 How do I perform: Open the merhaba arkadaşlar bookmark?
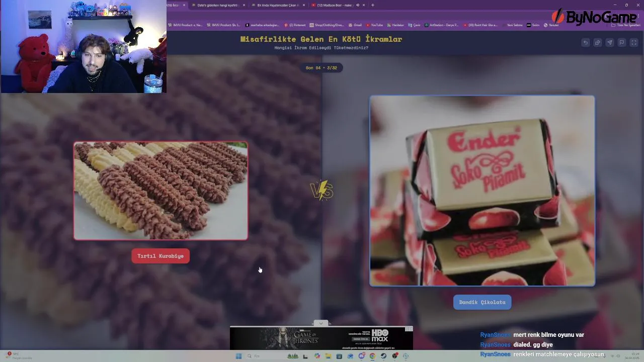pos(262,25)
